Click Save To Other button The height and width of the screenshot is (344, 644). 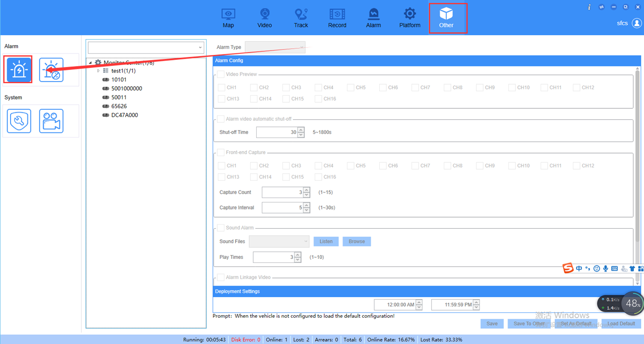[x=529, y=324]
